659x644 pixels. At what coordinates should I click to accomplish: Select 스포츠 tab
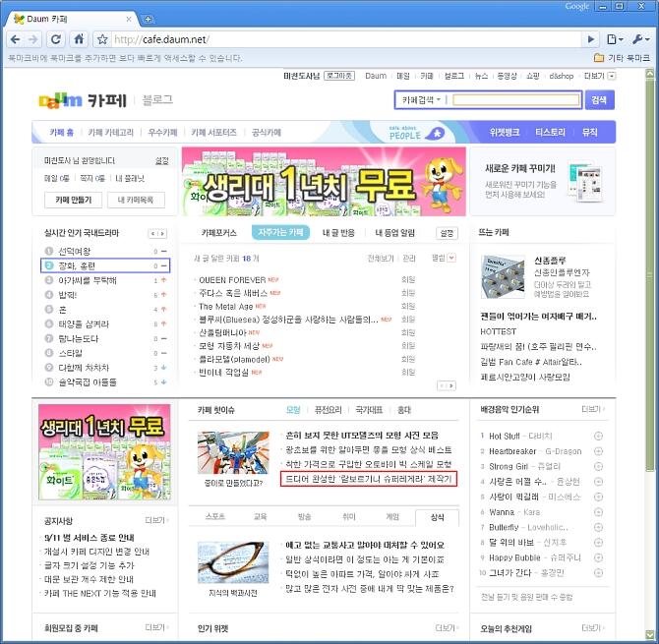pyautogui.click(x=214, y=517)
